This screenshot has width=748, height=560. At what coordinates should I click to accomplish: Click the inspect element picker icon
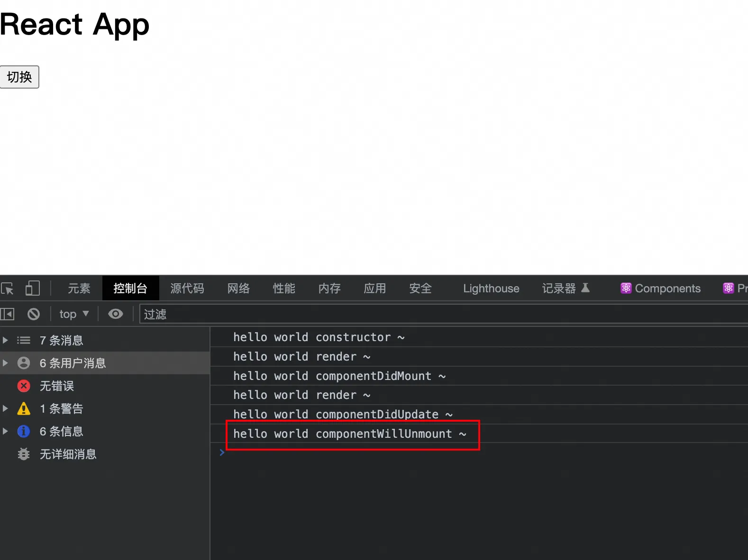8,289
